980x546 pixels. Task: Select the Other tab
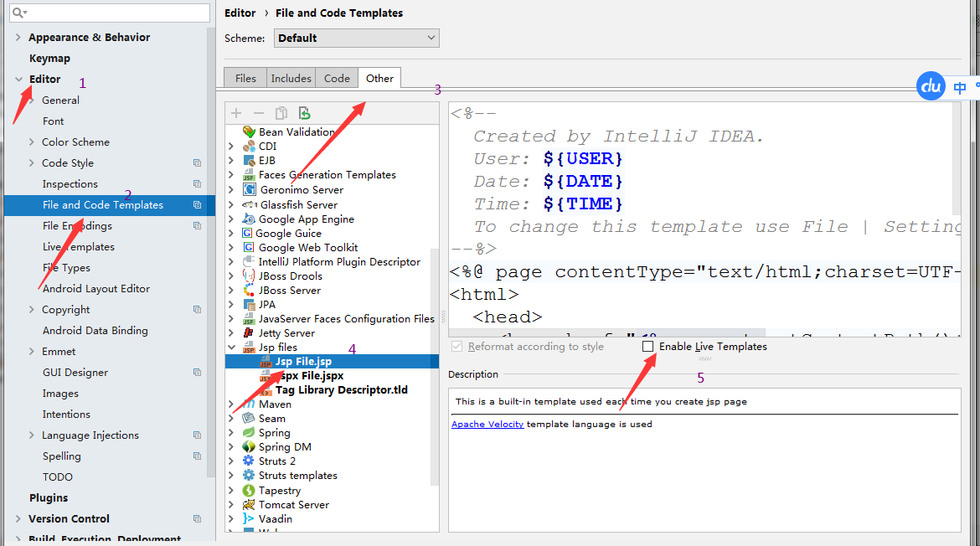click(379, 78)
